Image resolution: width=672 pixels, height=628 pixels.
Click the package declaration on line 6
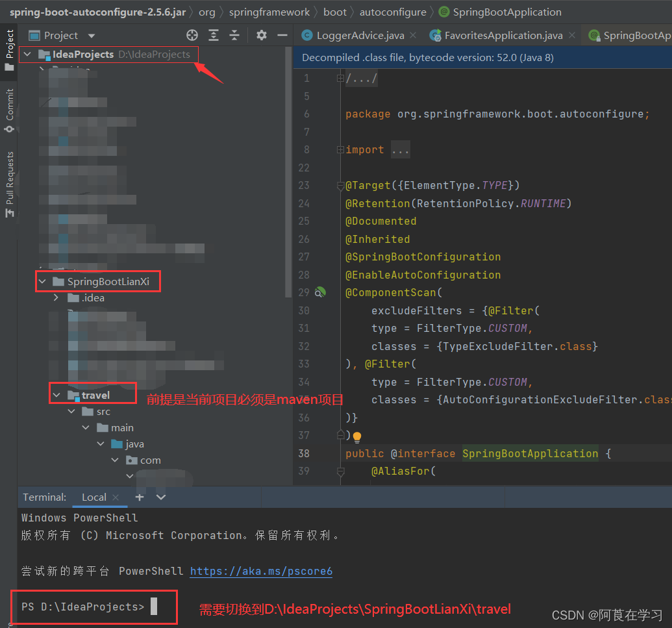pyautogui.click(x=497, y=114)
